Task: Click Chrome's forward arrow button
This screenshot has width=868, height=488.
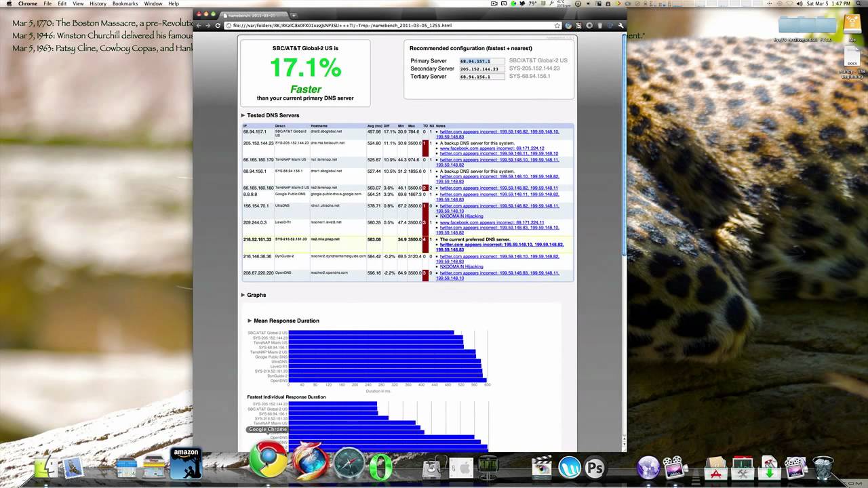Action: coord(208,26)
